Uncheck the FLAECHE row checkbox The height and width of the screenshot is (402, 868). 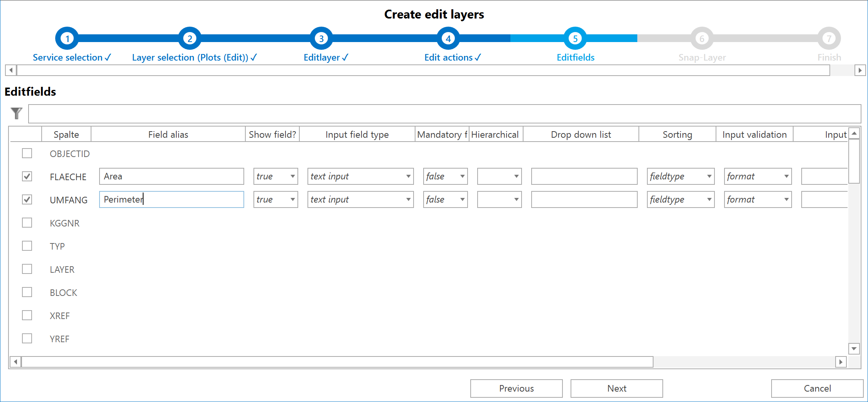27,176
